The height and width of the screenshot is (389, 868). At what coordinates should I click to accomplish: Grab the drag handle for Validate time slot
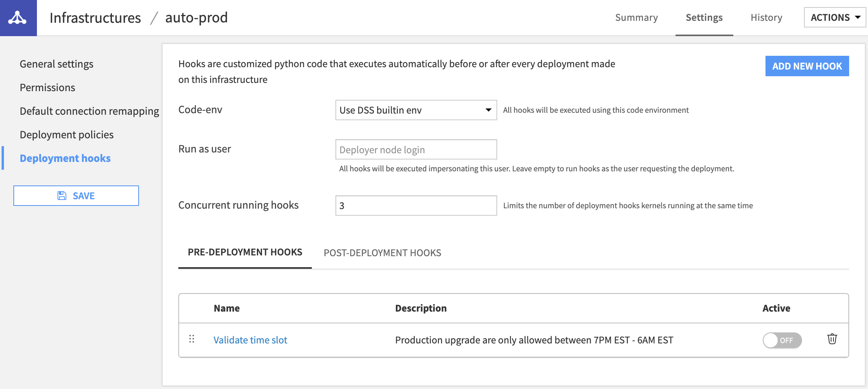point(192,339)
